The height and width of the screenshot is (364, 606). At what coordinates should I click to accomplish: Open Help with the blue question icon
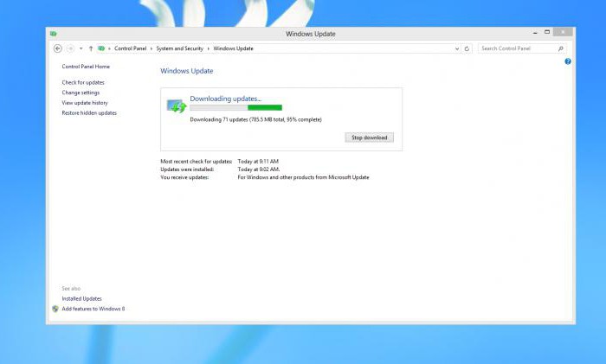(x=568, y=61)
